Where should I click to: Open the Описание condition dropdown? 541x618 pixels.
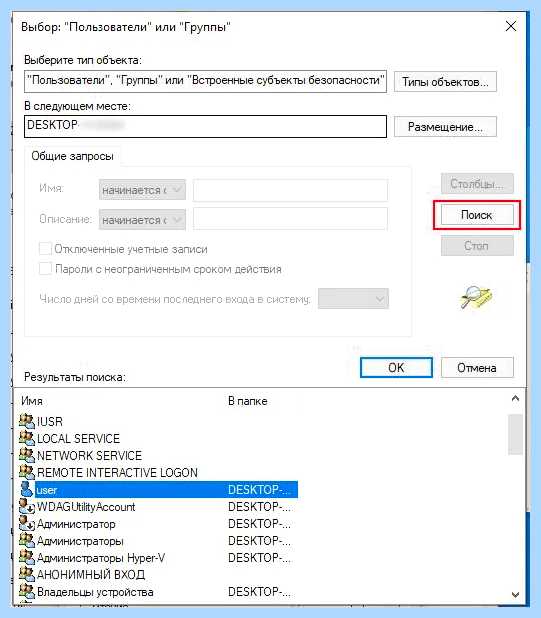[x=142, y=220]
